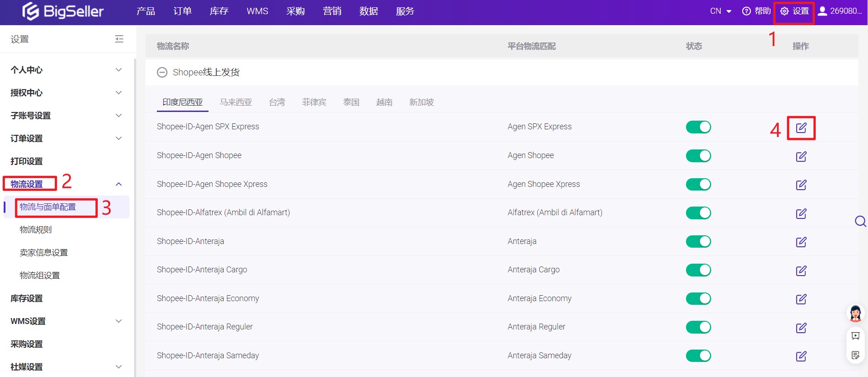Open 卖家信息设置 sidebar item
The height and width of the screenshot is (377, 868).
coord(44,253)
